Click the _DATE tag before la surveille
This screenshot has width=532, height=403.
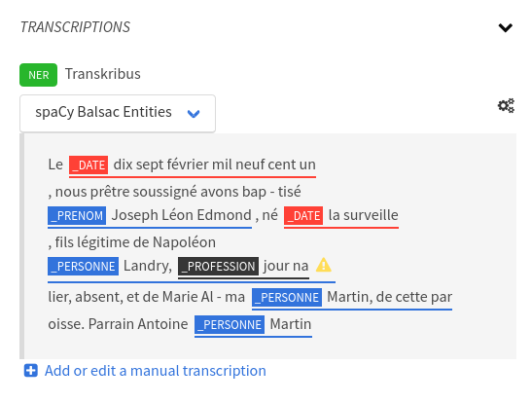pos(303,215)
